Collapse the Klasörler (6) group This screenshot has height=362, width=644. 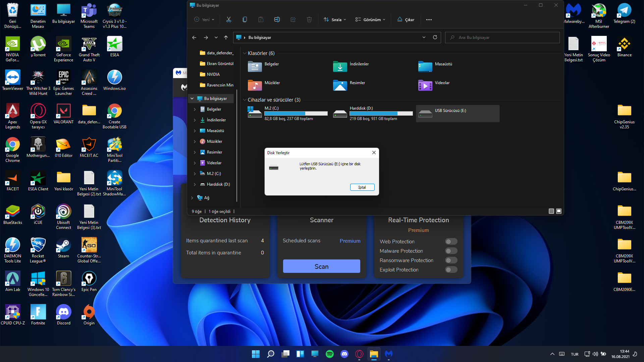[x=245, y=53]
